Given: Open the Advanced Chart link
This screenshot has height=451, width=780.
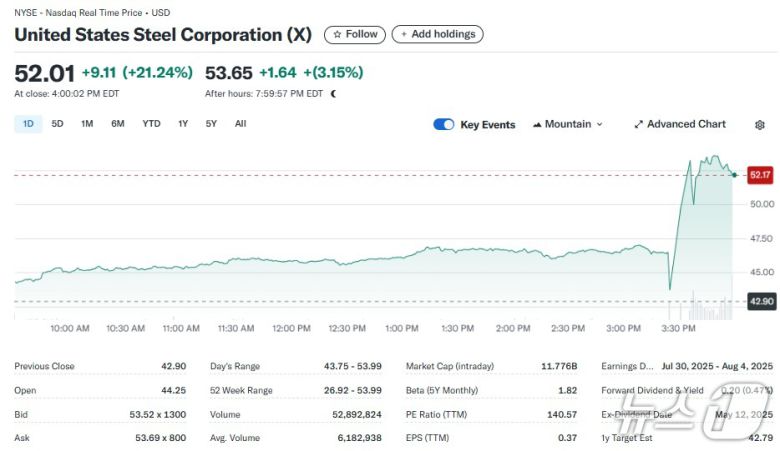Looking at the screenshot, I should (x=686, y=124).
